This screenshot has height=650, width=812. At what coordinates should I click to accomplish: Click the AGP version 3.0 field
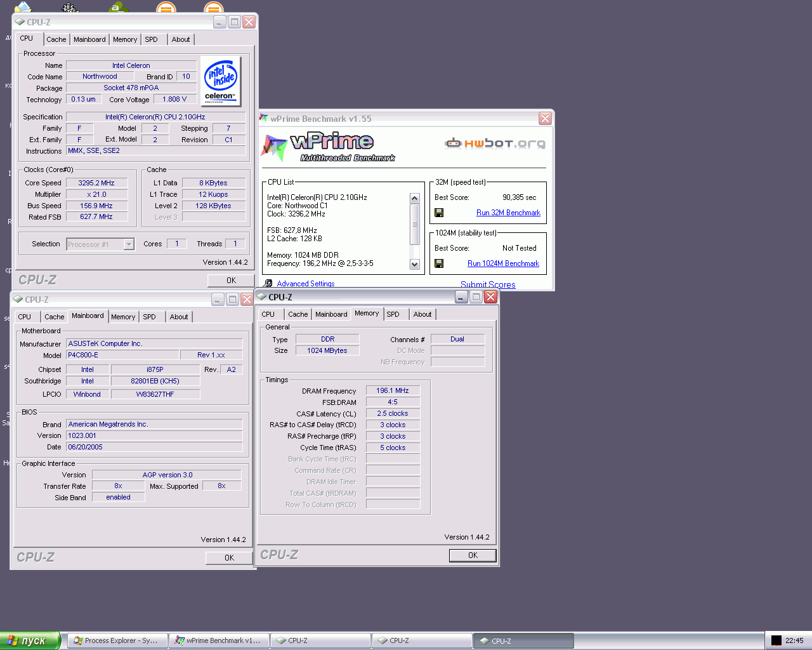tap(167, 475)
